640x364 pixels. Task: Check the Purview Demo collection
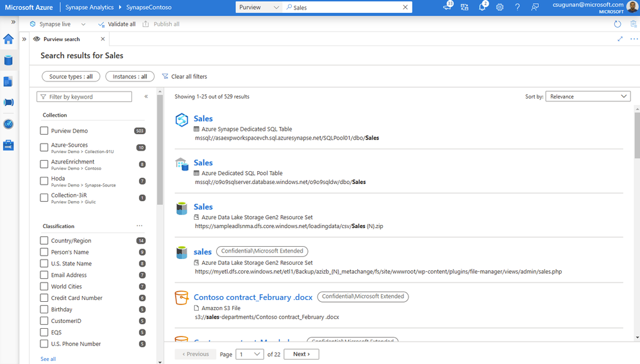pos(44,131)
